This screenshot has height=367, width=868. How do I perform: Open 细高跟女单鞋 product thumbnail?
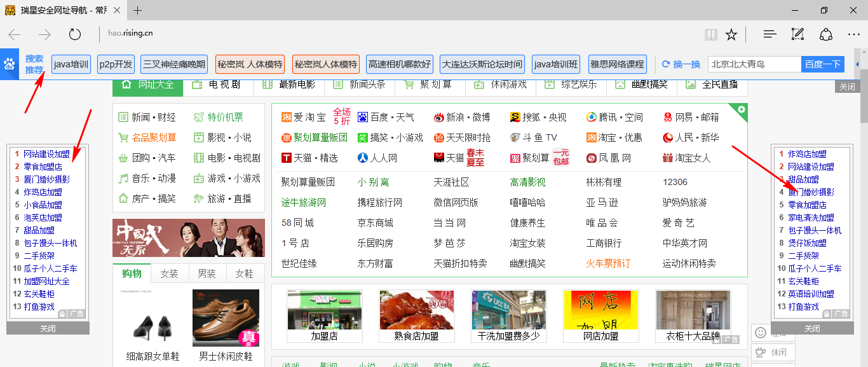[x=153, y=318]
